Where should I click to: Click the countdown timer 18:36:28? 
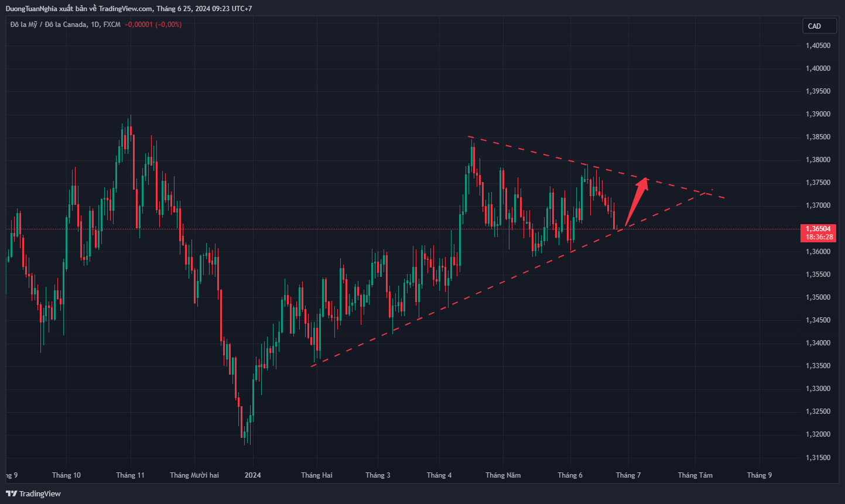[818, 237]
